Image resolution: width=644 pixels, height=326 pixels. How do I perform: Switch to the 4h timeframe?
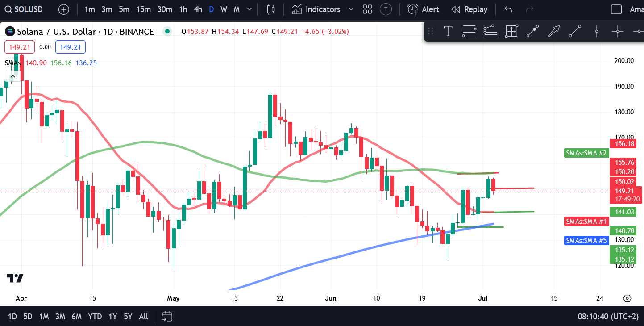(198, 9)
